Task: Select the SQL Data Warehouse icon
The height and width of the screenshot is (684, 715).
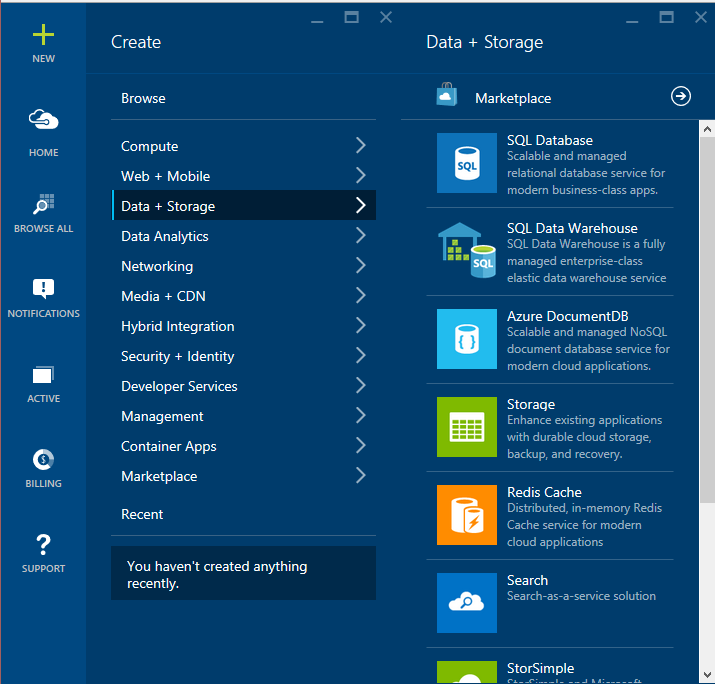Action: tap(466, 250)
